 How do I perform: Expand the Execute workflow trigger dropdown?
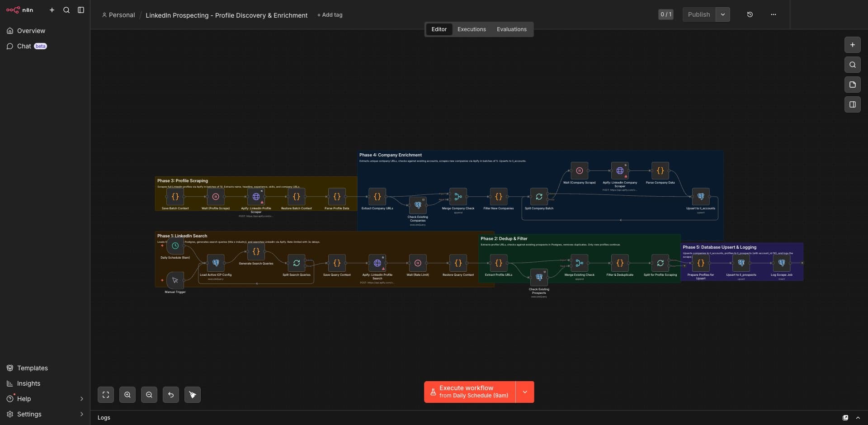point(525,392)
